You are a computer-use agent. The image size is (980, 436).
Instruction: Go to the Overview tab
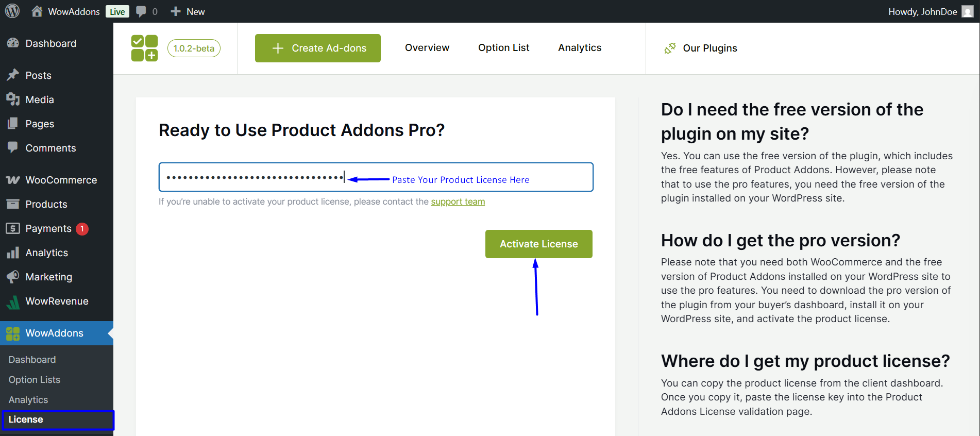427,48
